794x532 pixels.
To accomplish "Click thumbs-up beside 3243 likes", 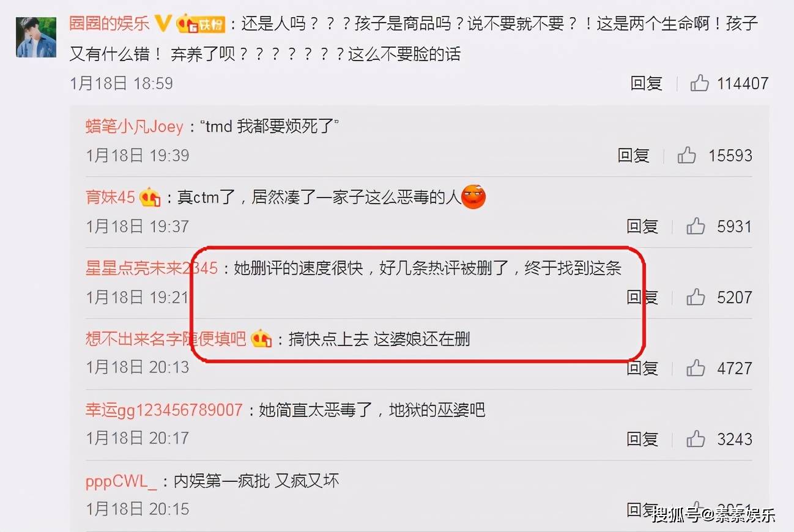I will click(696, 439).
